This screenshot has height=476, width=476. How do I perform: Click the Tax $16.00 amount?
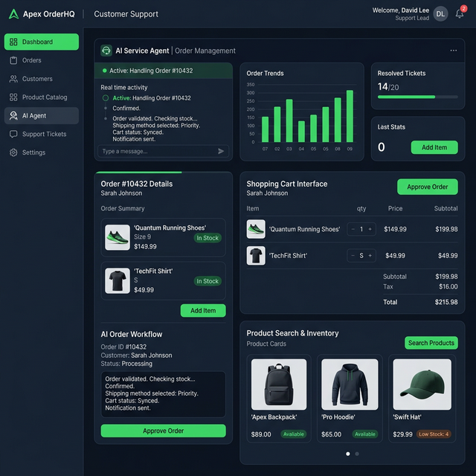448,286
